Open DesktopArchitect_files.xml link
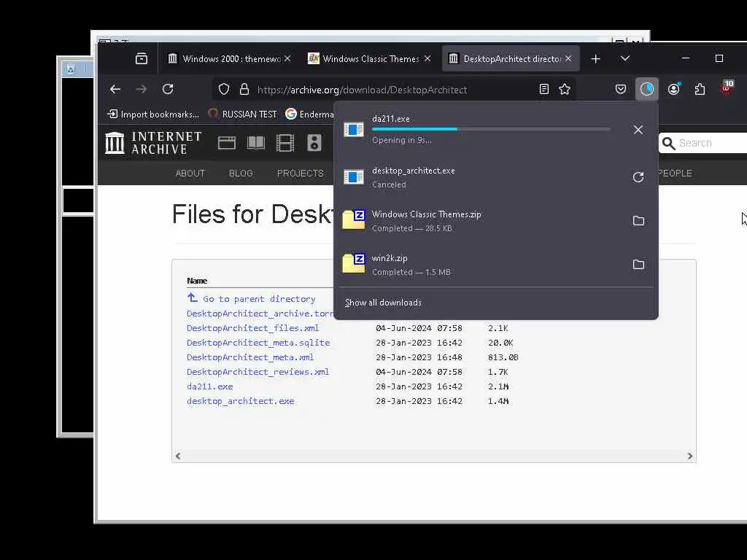Screen dimensions: 747x560 252,328
